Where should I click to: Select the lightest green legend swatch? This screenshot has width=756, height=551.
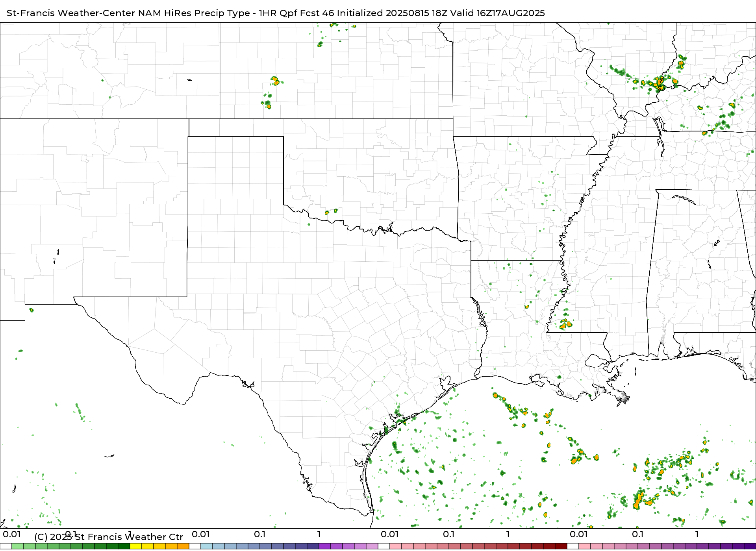pyautogui.click(x=18, y=546)
